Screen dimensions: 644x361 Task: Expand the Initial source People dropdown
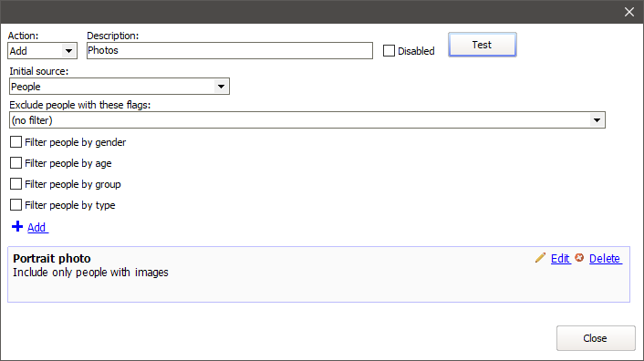(221, 87)
